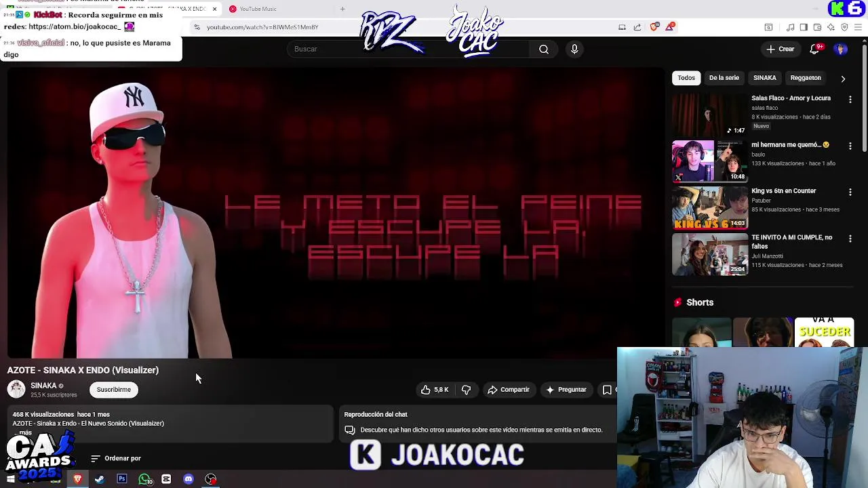
Task: Click the install app icon in address bar
Action: pos(622,27)
